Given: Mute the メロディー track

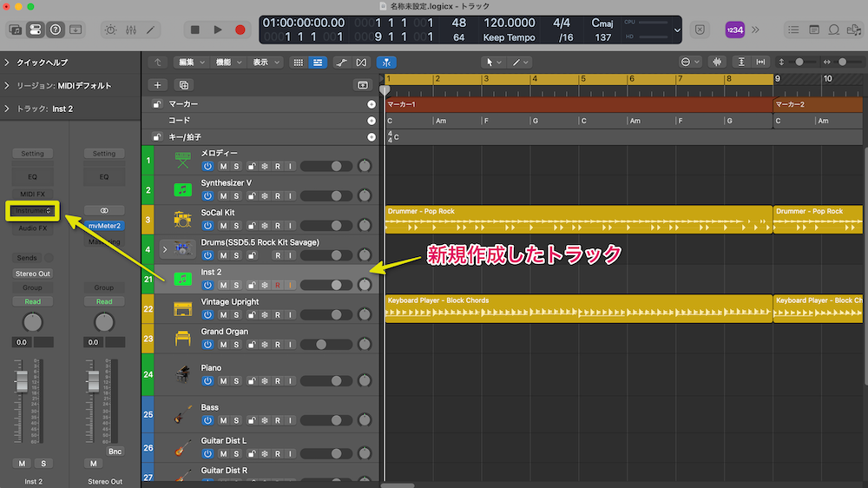Looking at the screenshot, I should 223,166.
